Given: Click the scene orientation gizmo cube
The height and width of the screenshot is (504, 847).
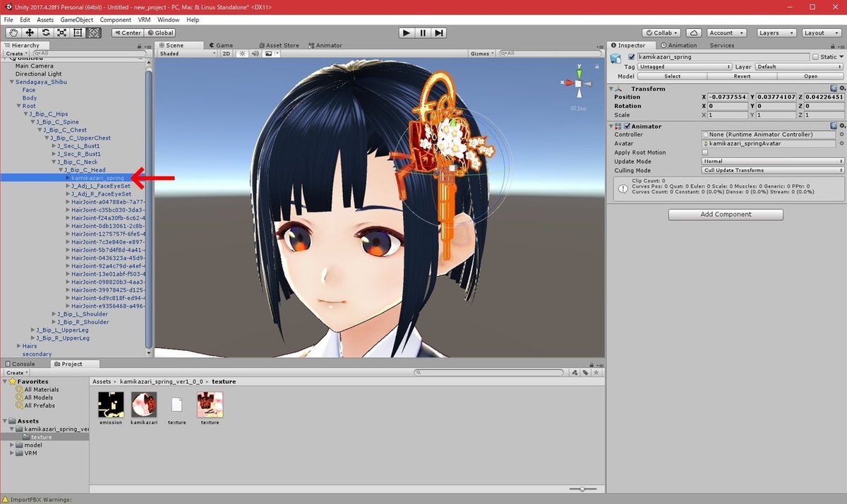Looking at the screenshot, I should [578, 83].
